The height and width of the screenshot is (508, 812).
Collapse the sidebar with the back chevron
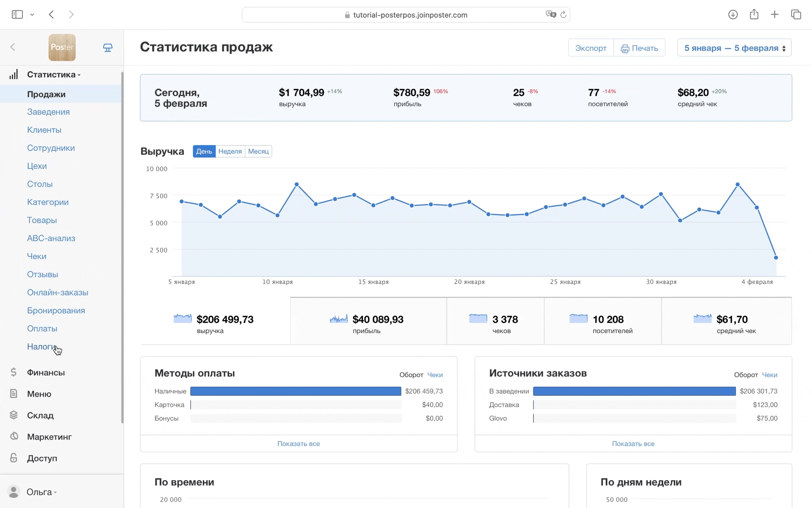pyautogui.click(x=13, y=47)
